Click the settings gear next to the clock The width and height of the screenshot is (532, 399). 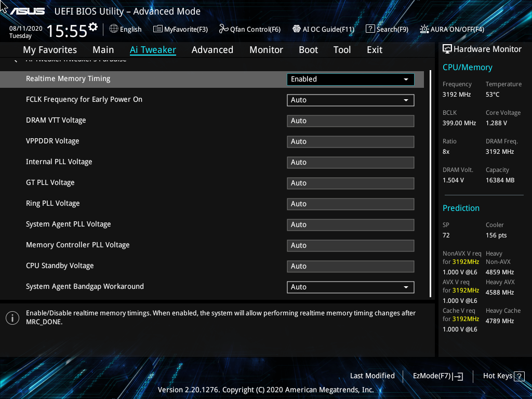pos(93,26)
